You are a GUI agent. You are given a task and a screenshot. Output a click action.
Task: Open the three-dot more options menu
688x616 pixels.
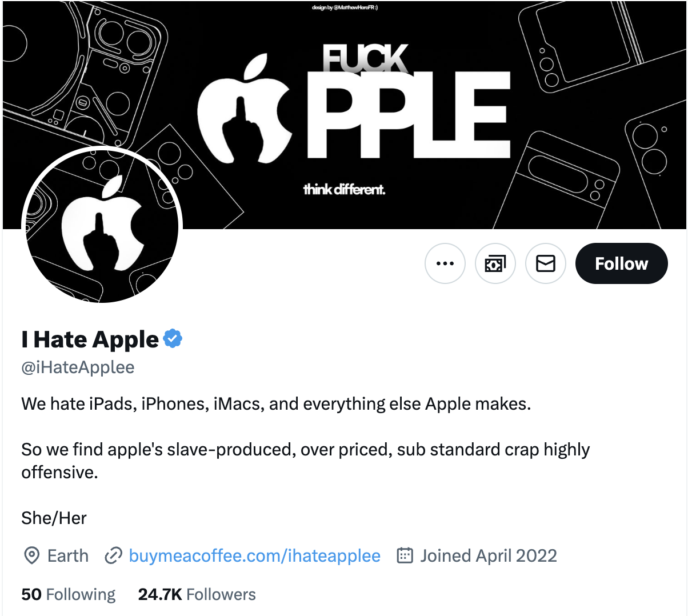pos(445,263)
